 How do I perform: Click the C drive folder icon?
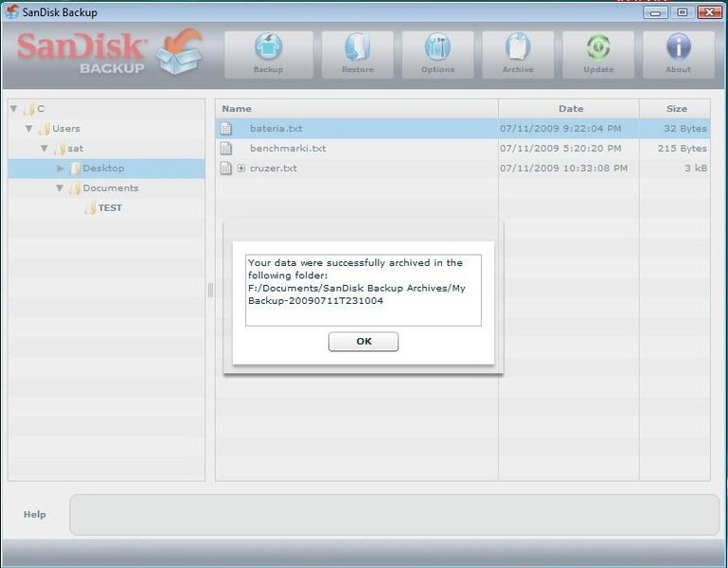point(29,109)
